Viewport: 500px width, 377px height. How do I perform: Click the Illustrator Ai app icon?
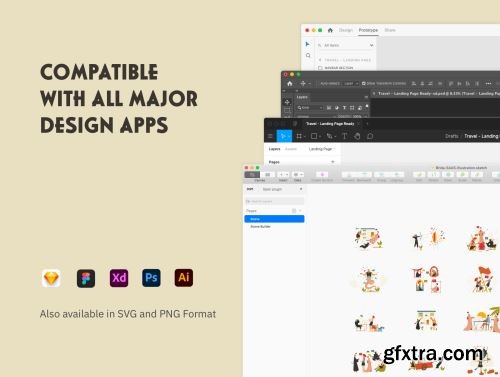(184, 278)
